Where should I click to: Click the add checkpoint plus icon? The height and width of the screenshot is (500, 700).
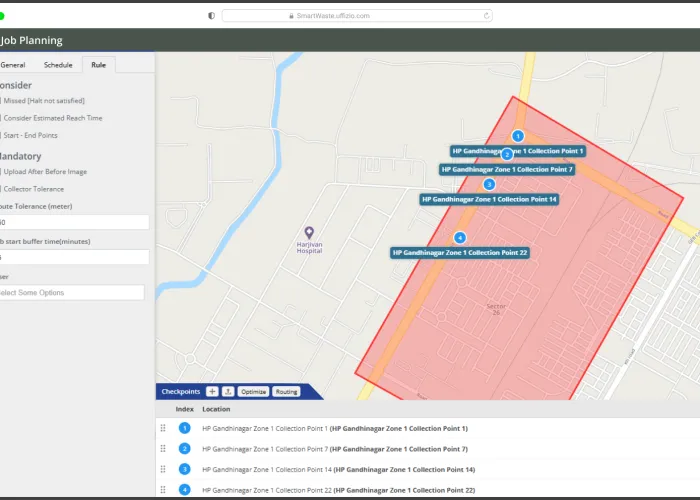[x=212, y=391]
